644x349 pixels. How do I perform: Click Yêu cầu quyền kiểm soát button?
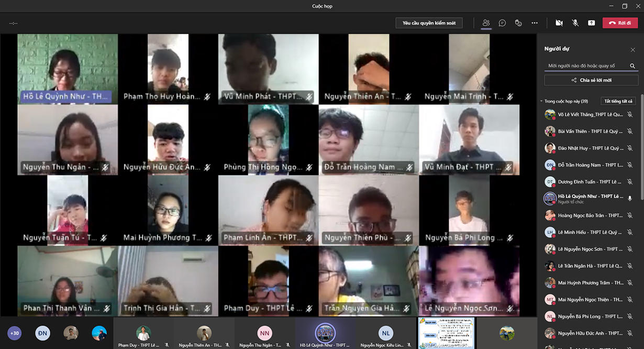[x=429, y=23]
